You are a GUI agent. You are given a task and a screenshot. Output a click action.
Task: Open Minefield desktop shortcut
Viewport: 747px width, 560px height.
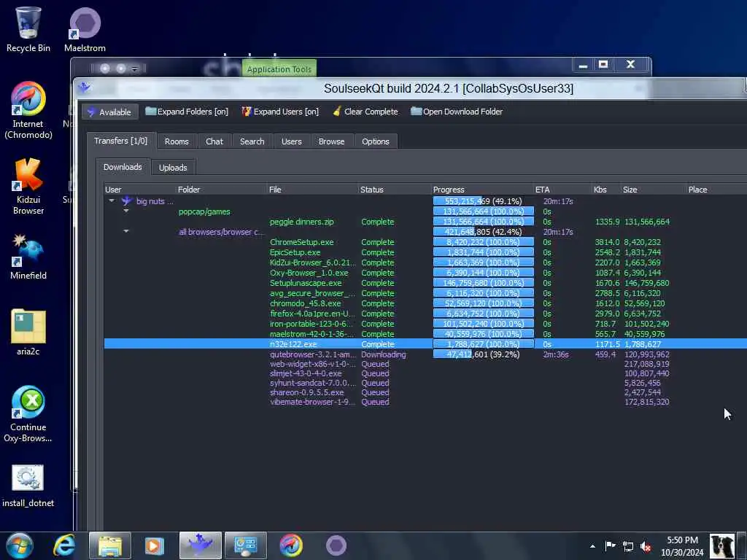(28, 257)
